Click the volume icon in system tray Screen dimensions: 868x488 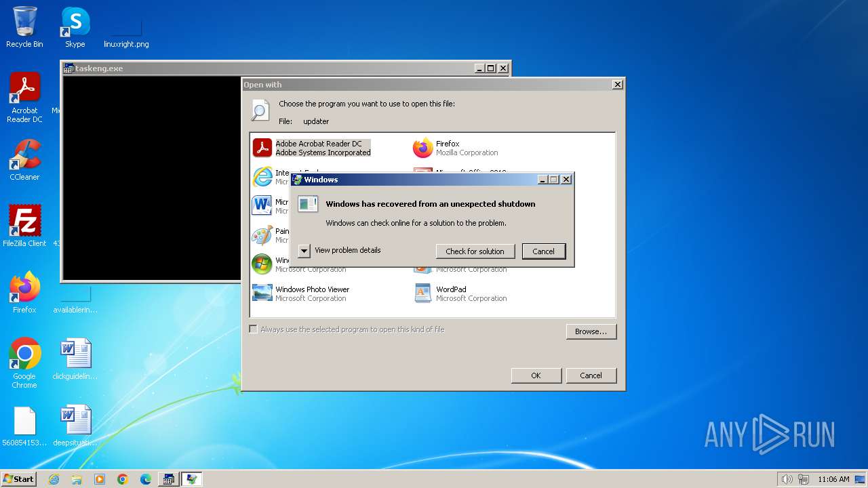787,479
